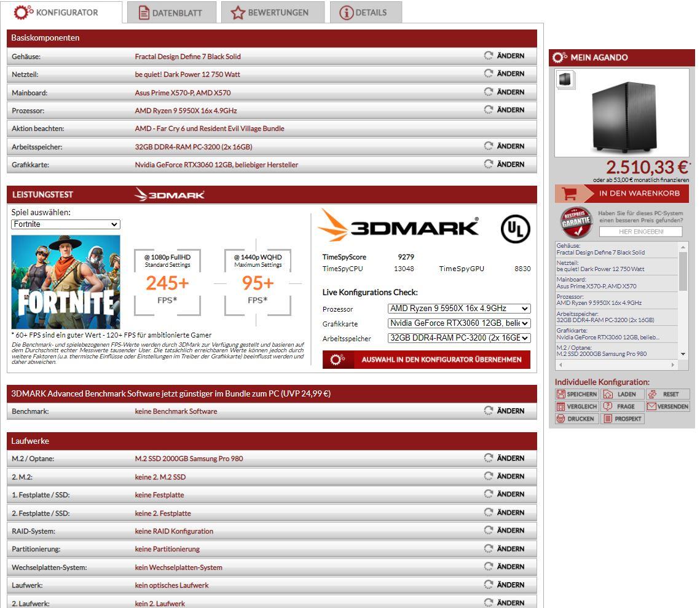Click the summary horizontal scroll right arrow
Viewport: 700px width, 608px height.
pos(673,365)
